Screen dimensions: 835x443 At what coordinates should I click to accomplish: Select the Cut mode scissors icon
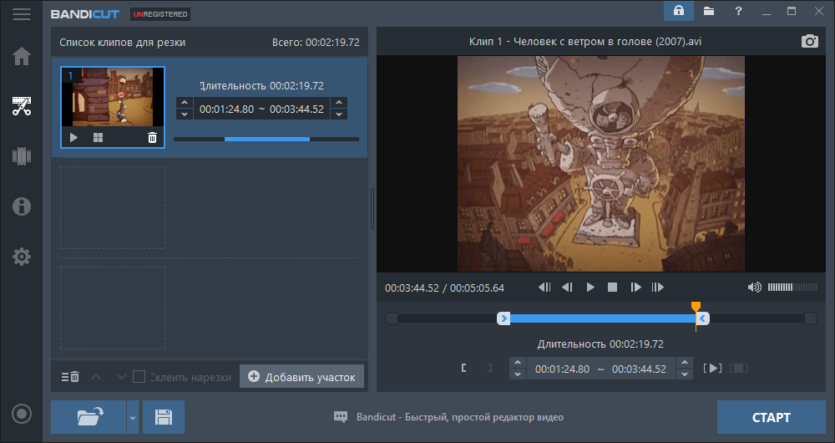[21, 106]
